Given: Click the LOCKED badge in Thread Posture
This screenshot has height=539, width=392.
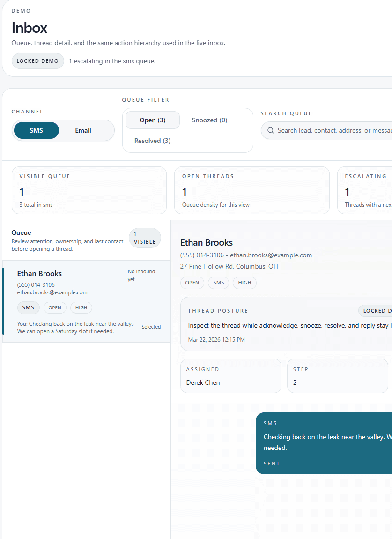Looking at the screenshot, I should pyautogui.click(x=375, y=311).
